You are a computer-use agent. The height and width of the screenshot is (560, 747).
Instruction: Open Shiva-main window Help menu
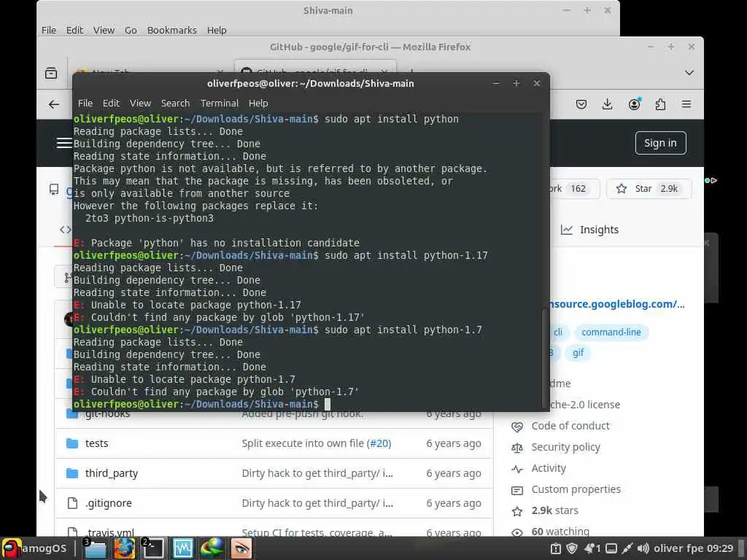216,30
